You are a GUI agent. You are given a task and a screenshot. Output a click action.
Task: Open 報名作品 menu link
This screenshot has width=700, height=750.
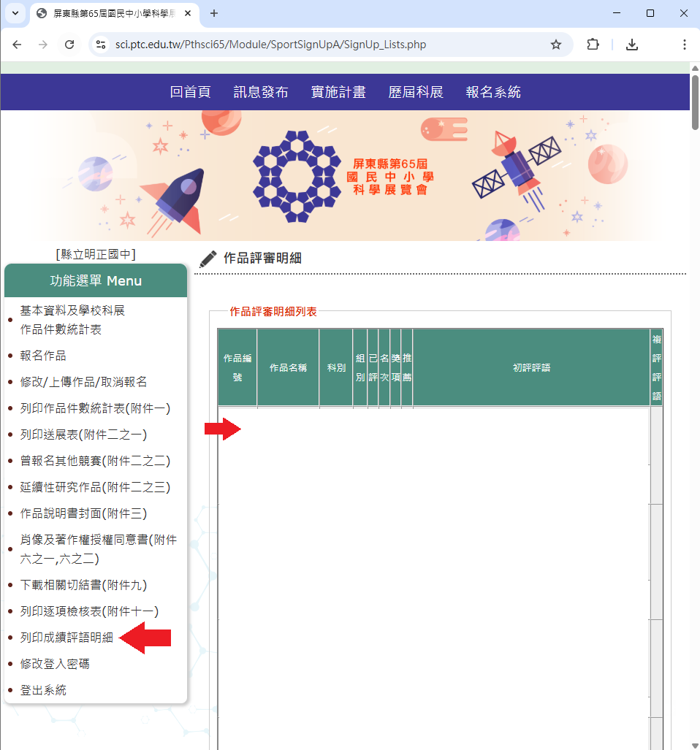[43, 356]
